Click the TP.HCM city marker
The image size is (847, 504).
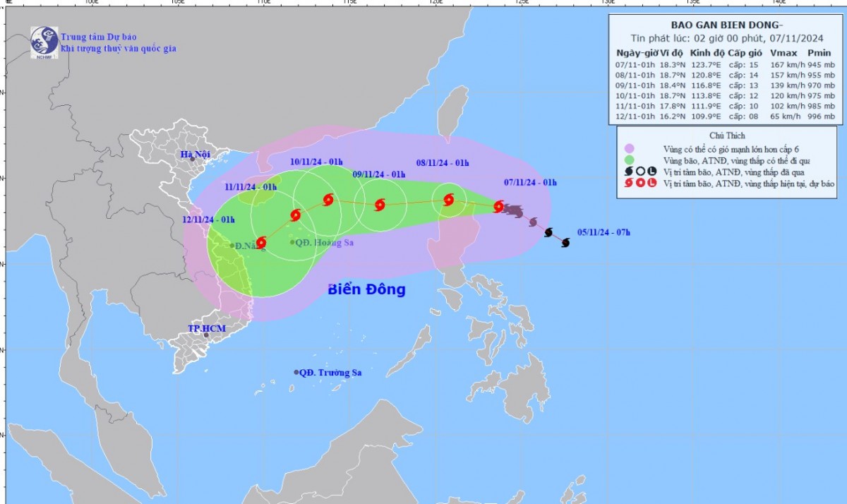click(x=206, y=335)
